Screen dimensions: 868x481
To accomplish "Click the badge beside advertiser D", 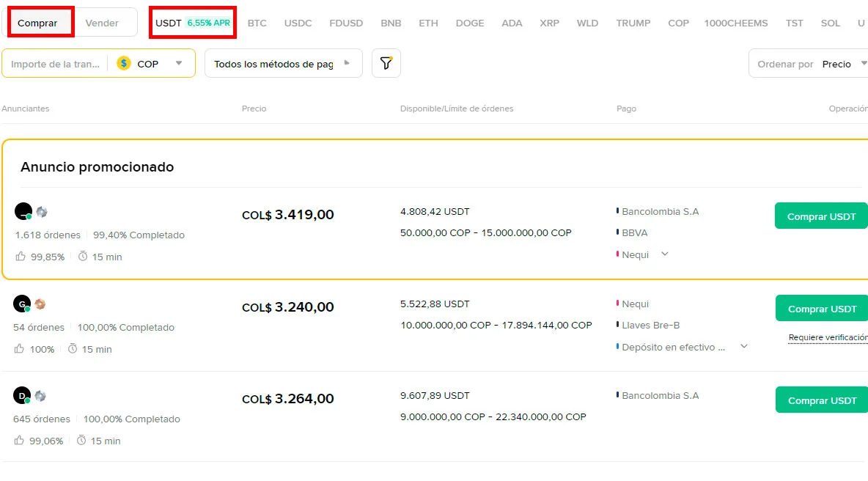I will 40,396.
